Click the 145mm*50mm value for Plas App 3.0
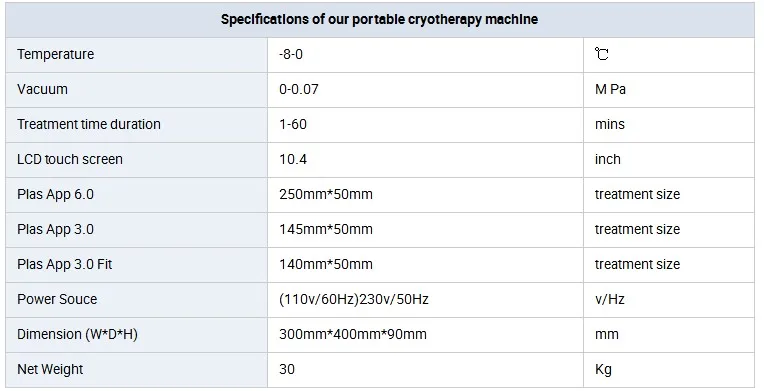Image resolution: width=764 pixels, height=391 pixels. pyautogui.click(x=326, y=230)
